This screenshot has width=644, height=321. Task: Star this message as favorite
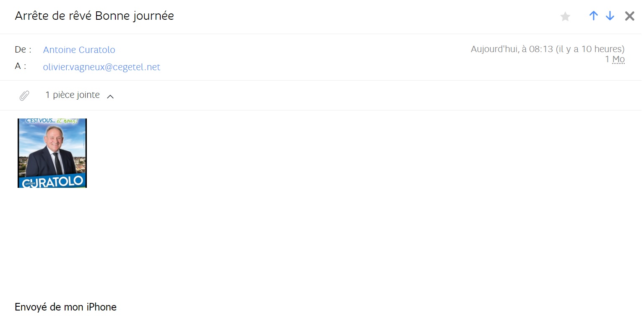pyautogui.click(x=566, y=16)
